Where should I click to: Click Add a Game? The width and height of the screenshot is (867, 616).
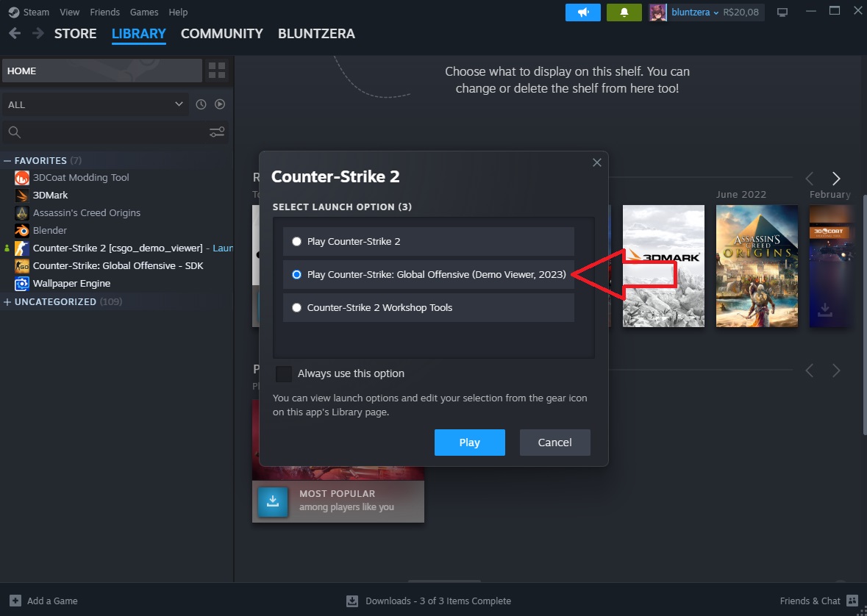(x=43, y=601)
